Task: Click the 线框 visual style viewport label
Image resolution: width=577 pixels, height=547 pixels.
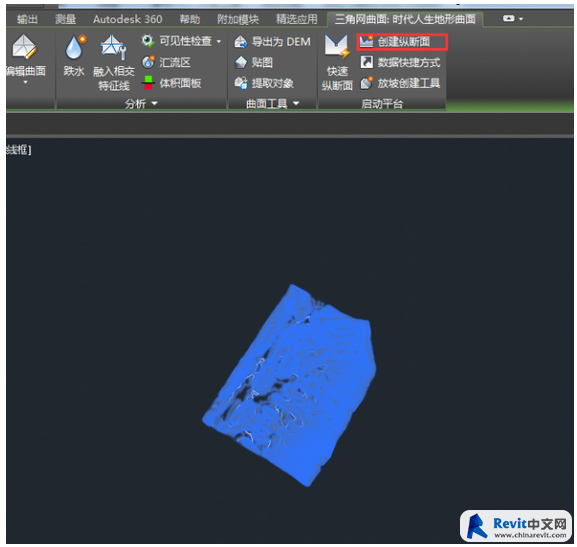Action: tap(18, 149)
